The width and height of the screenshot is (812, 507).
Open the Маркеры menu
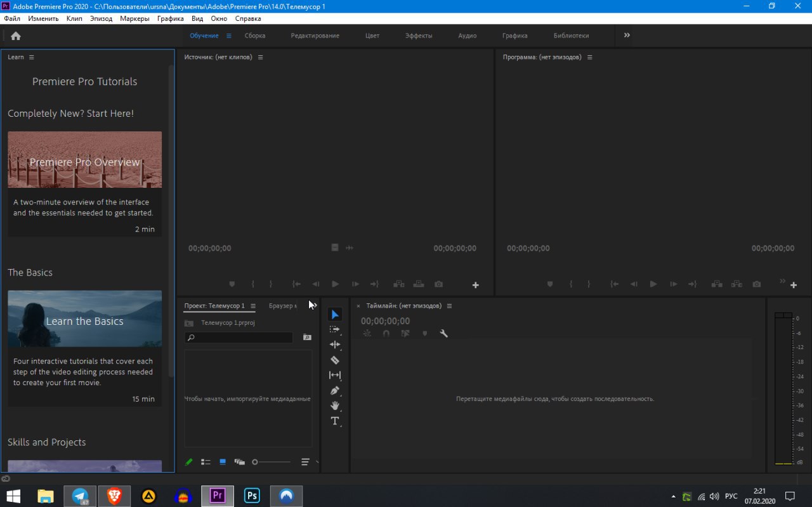tap(134, 18)
